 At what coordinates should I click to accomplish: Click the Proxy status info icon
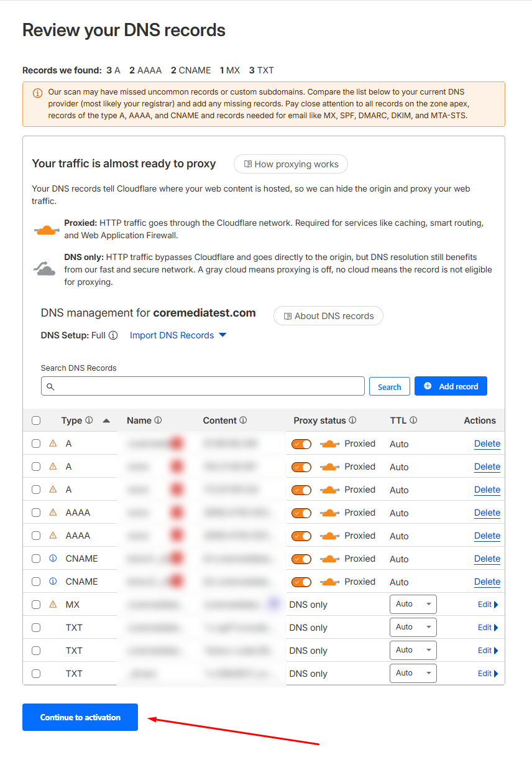352,420
